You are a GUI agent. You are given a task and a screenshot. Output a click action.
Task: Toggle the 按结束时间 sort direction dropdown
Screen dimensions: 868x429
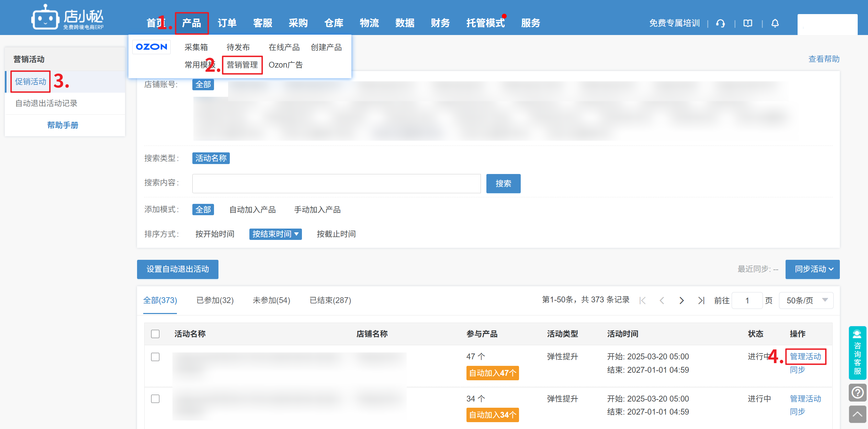pos(275,234)
